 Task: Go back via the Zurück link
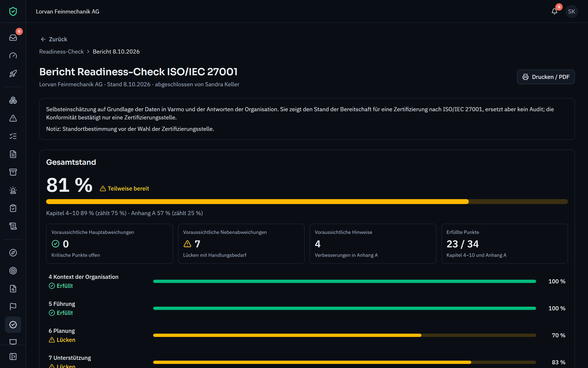click(54, 39)
